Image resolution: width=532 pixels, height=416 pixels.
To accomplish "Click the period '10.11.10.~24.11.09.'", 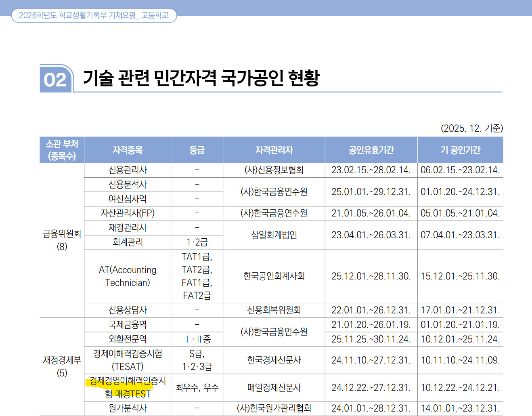I will [460, 360].
